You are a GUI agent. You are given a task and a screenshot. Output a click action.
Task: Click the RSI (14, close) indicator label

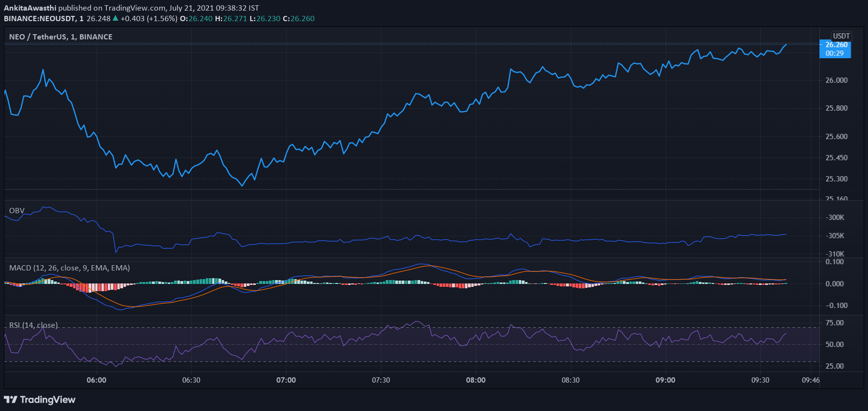point(34,325)
